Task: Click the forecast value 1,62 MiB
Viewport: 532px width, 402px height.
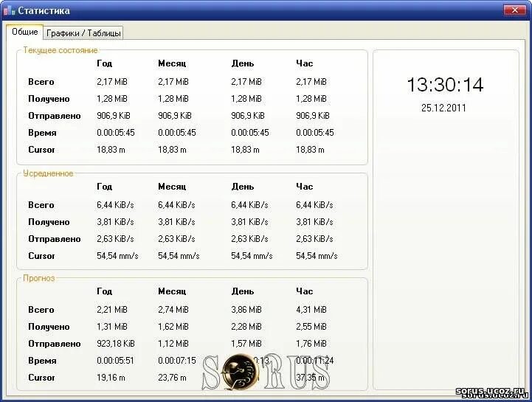Action: pyautogui.click(x=173, y=327)
